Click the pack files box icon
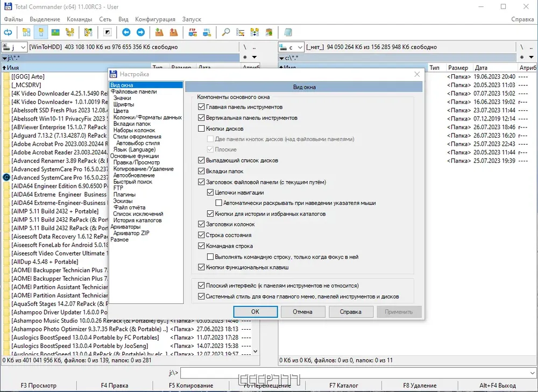The height and width of the screenshot is (392, 538). (x=159, y=33)
